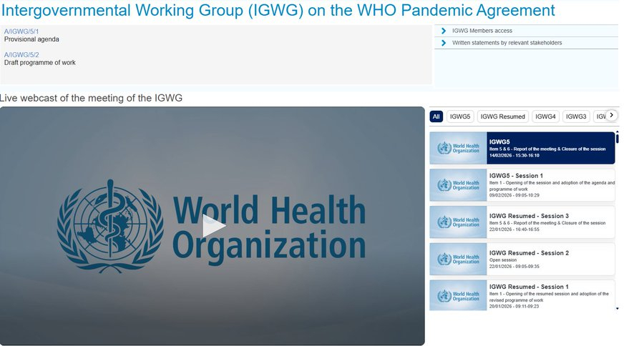Screen dimensions: 644x346
Task: Play the live webcast video
Action: coord(213,227)
